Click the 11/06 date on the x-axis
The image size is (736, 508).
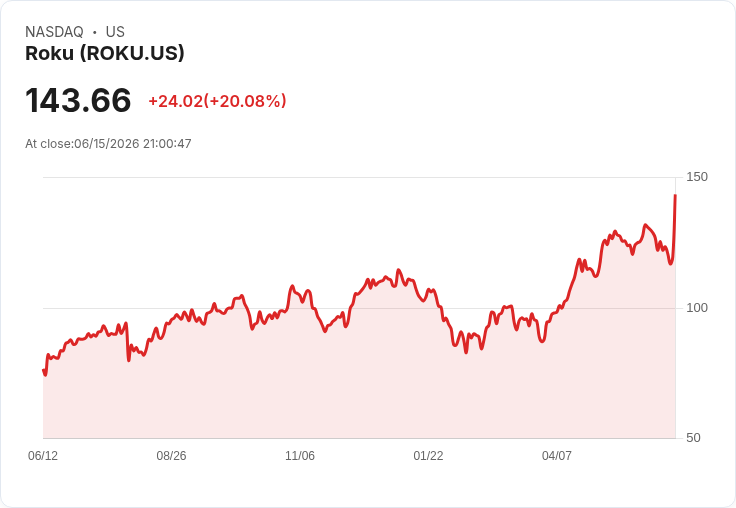tap(300, 455)
